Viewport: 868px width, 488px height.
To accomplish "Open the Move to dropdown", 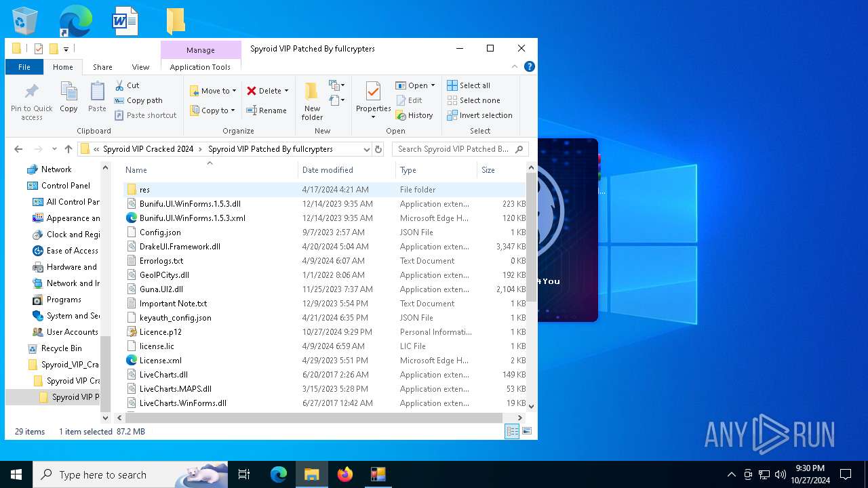I will point(213,91).
